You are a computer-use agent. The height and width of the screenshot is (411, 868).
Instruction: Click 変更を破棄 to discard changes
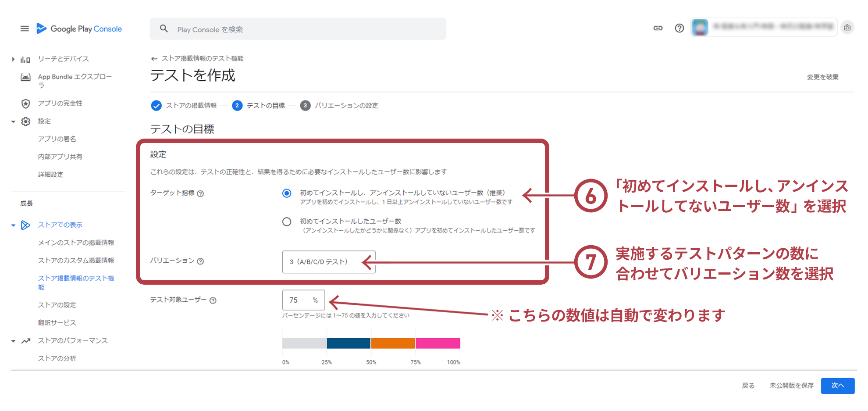pos(822,77)
